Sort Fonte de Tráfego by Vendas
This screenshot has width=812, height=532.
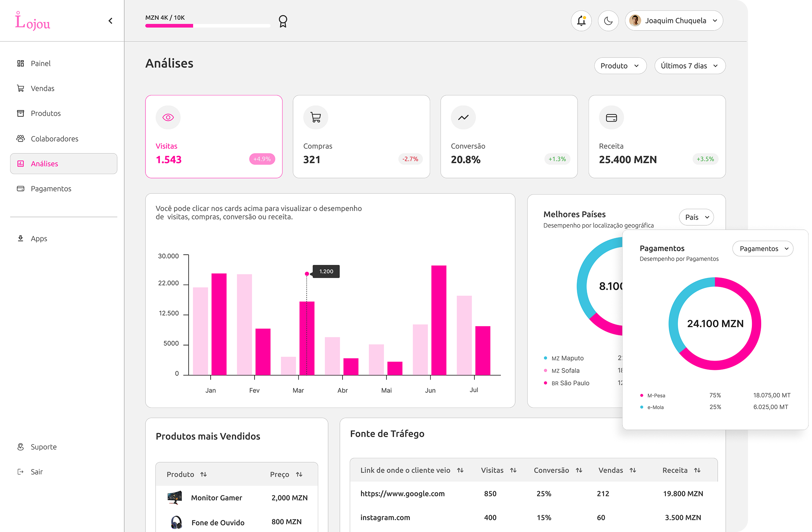[x=633, y=470]
